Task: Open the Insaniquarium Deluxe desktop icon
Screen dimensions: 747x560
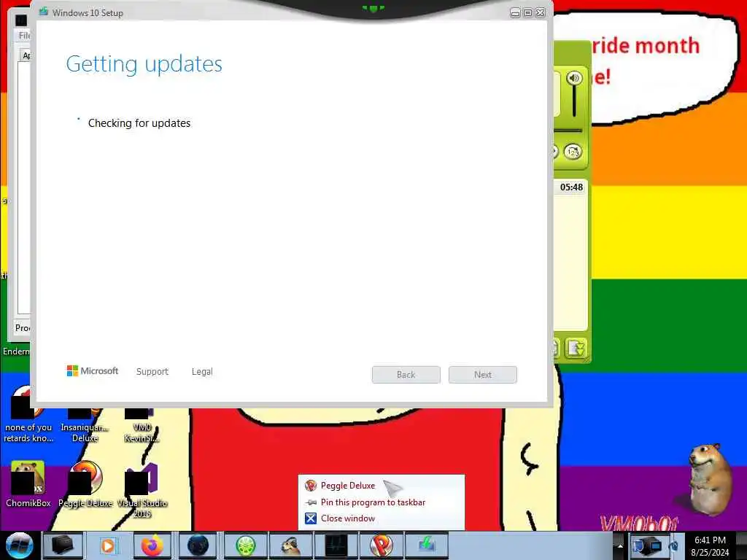Action: (85, 424)
